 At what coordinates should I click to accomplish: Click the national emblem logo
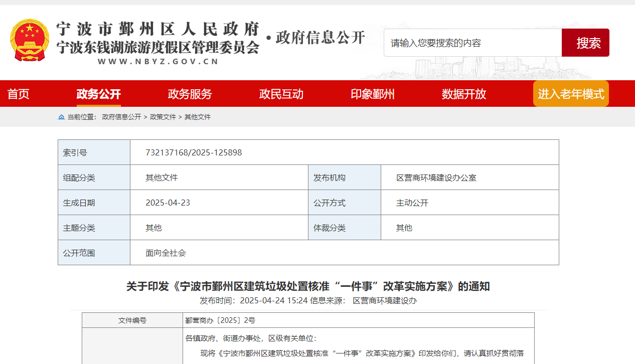coord(30,40)
